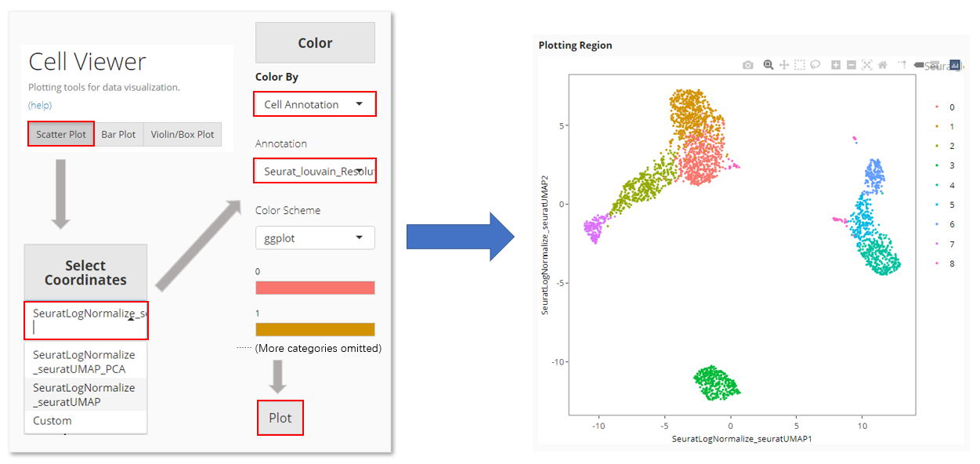Activate the Pan tool on the plot

click(784, 64)
